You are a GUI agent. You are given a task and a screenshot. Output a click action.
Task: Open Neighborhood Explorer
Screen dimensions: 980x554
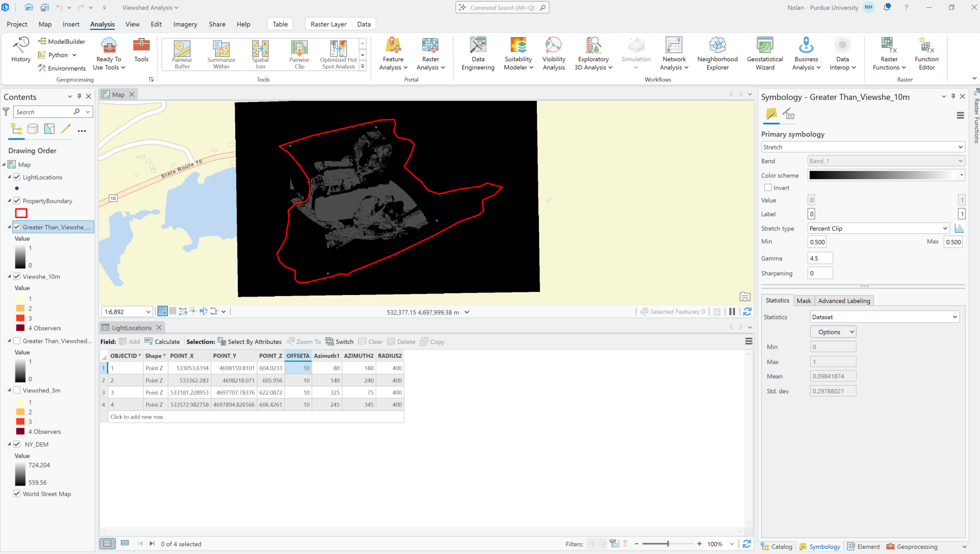717,54
